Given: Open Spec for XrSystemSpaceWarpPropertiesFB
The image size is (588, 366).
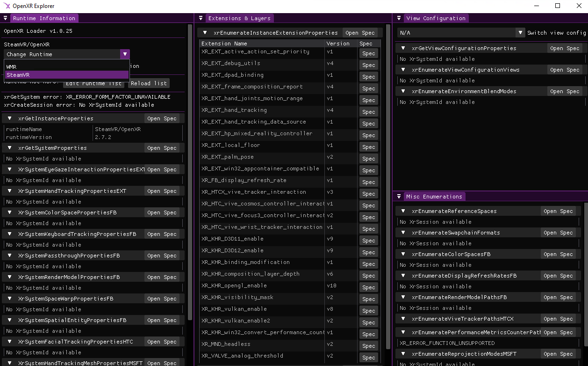Looking at the screenshot, I should pyautogui.click(x=162, y=299).
